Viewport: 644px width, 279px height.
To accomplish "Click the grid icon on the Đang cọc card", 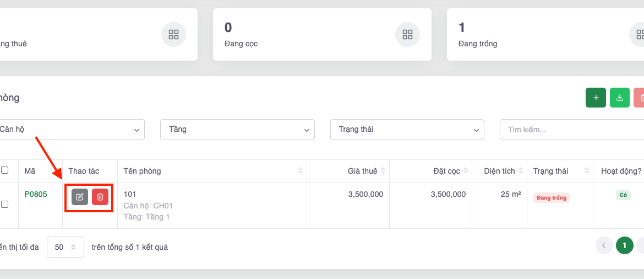I will pos(407,35).
